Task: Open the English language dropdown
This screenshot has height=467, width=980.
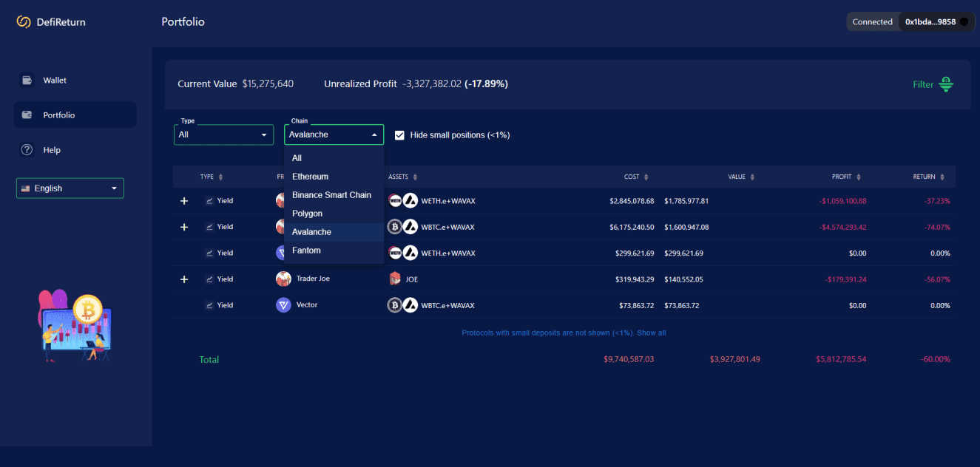Action: click(x=70, y=188)
